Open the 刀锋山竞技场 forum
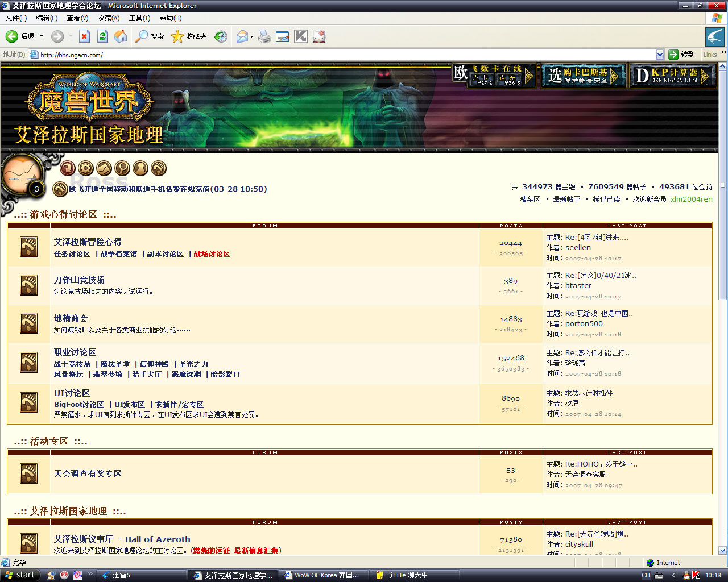The height and width of the screenshot is (582, 728). (79, 280)
